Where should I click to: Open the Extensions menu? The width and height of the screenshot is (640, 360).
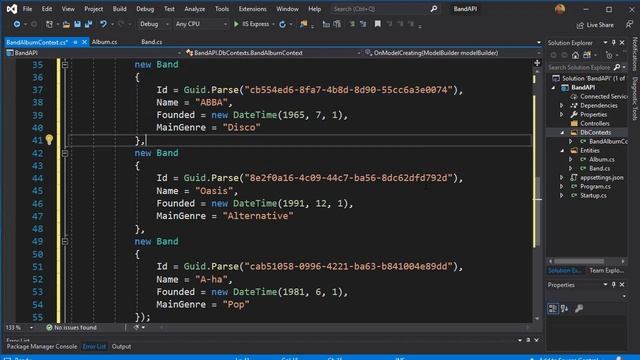(x=252, y=9)
